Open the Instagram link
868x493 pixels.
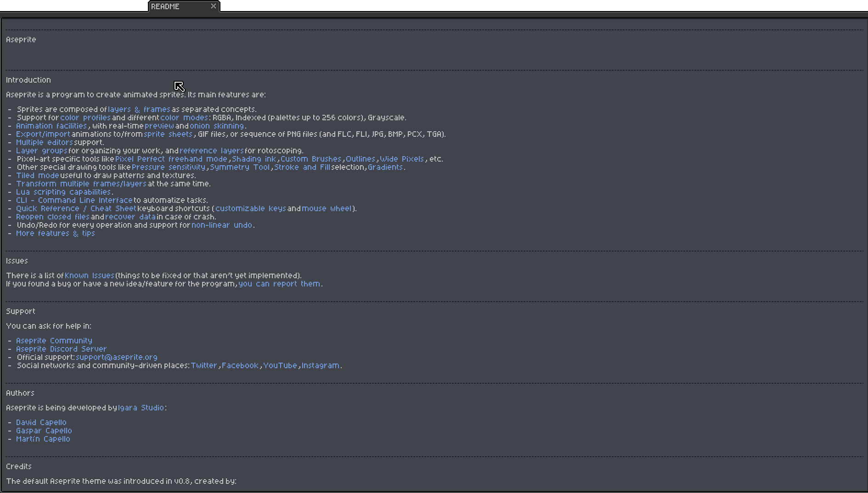(x=321, y=365)
